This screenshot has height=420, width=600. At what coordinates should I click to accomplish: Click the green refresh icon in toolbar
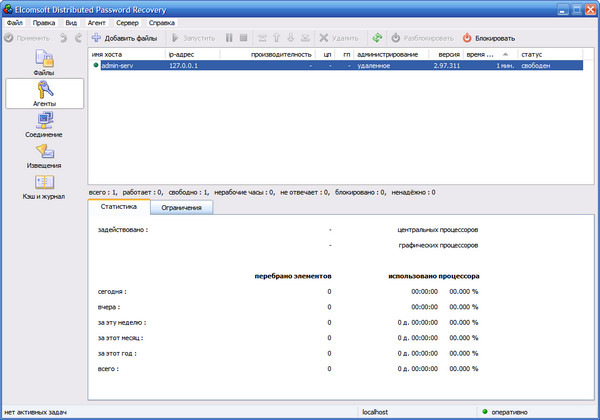click(377, 37)
